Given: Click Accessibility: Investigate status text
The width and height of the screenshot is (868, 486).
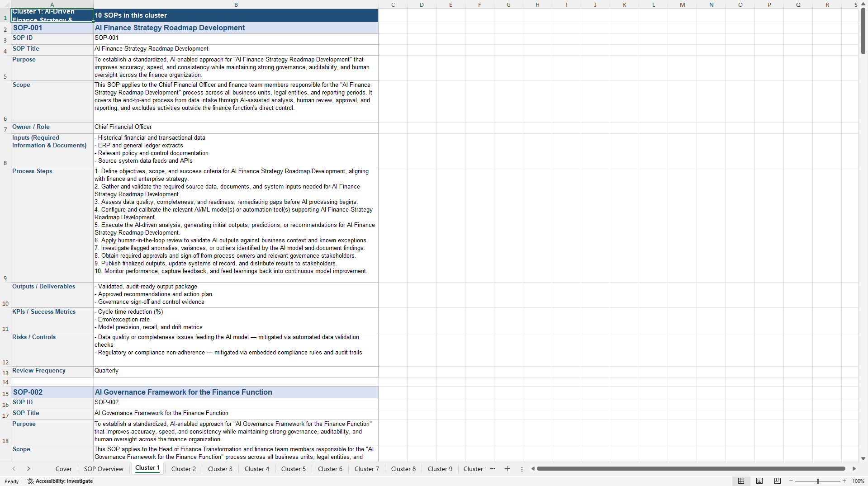Looking at the screenshot, I should 64,481.
